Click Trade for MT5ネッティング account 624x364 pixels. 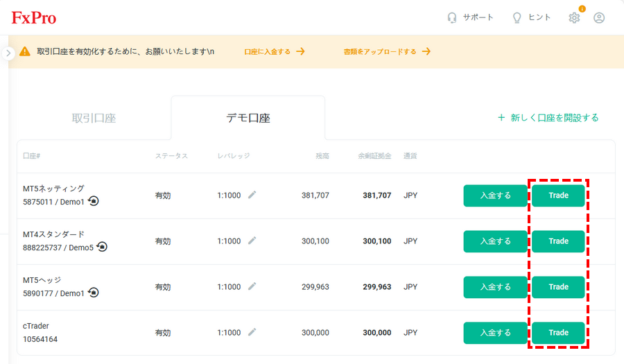coord(558,196)
